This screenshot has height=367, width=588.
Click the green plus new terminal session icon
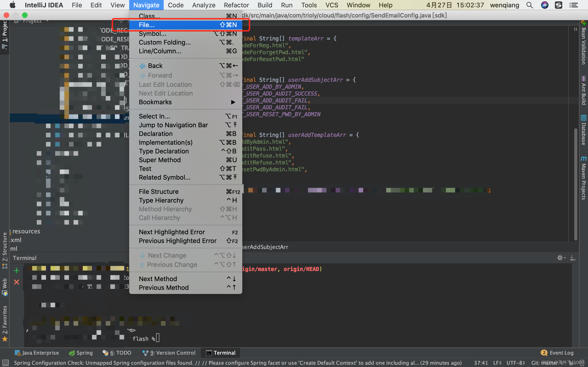click(17, 270)
